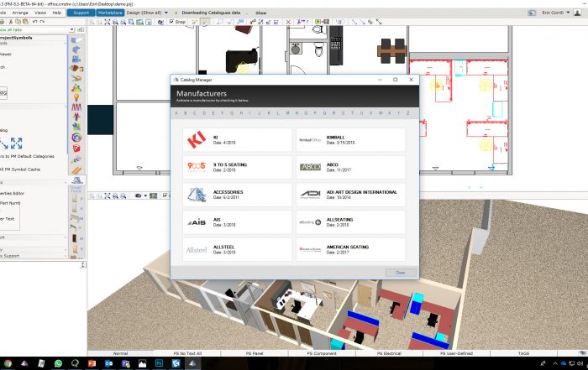
Task: Click the zoom extents icon in plan toolbar
Action: (x=108, y=22)
